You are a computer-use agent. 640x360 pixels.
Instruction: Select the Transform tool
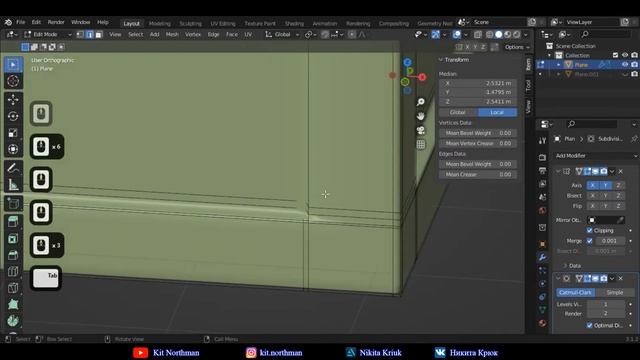coord(13,149)
